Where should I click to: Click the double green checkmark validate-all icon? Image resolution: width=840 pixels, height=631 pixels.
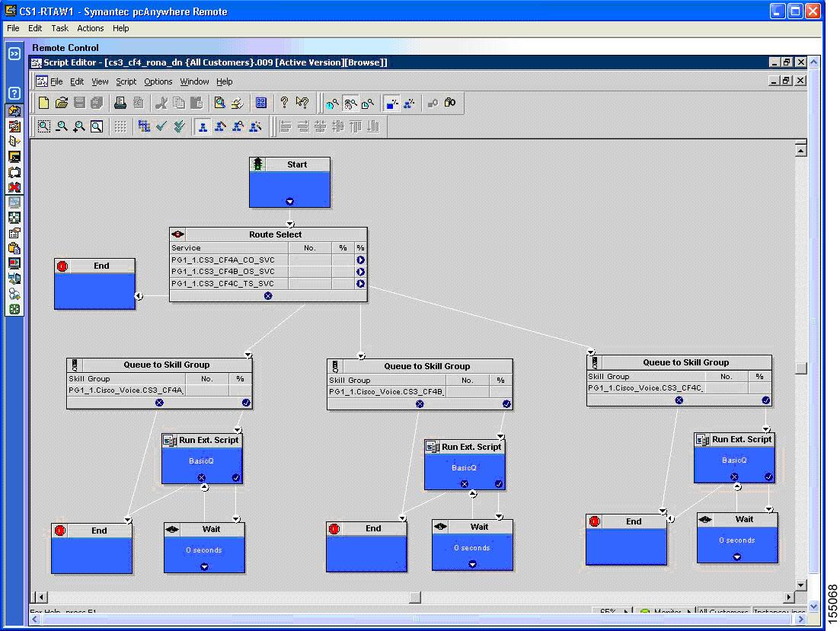(x=180, y=126)
